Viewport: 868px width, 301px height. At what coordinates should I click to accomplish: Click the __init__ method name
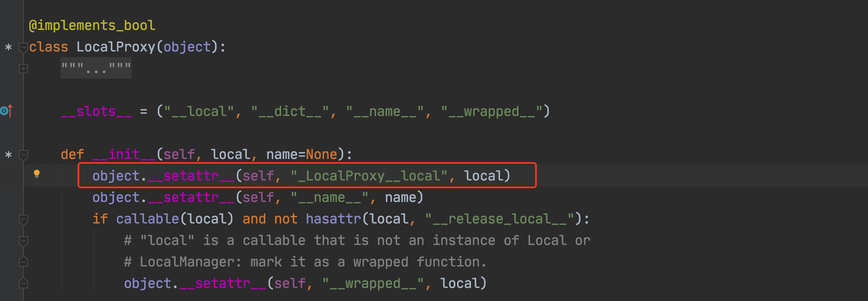click(x=124, y=154)
